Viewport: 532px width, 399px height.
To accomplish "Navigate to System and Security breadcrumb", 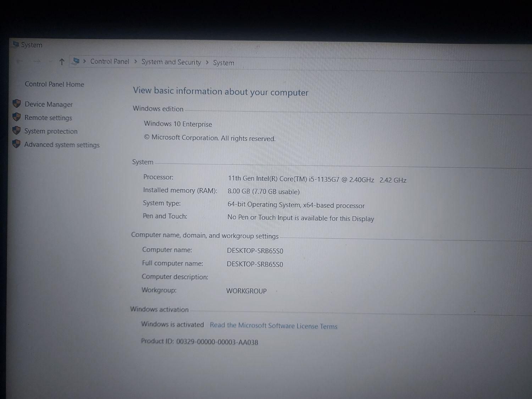I will (x=171, y=62).
